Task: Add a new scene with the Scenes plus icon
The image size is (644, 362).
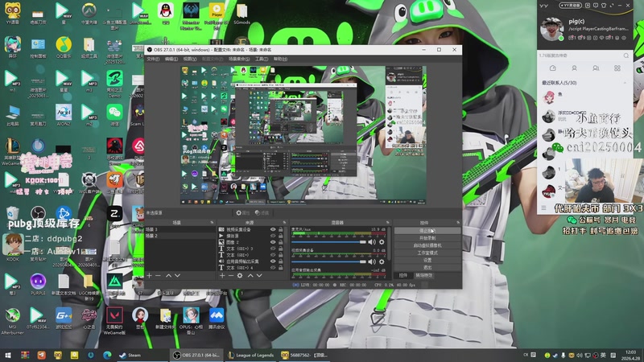Action: (x=149, y=276)
